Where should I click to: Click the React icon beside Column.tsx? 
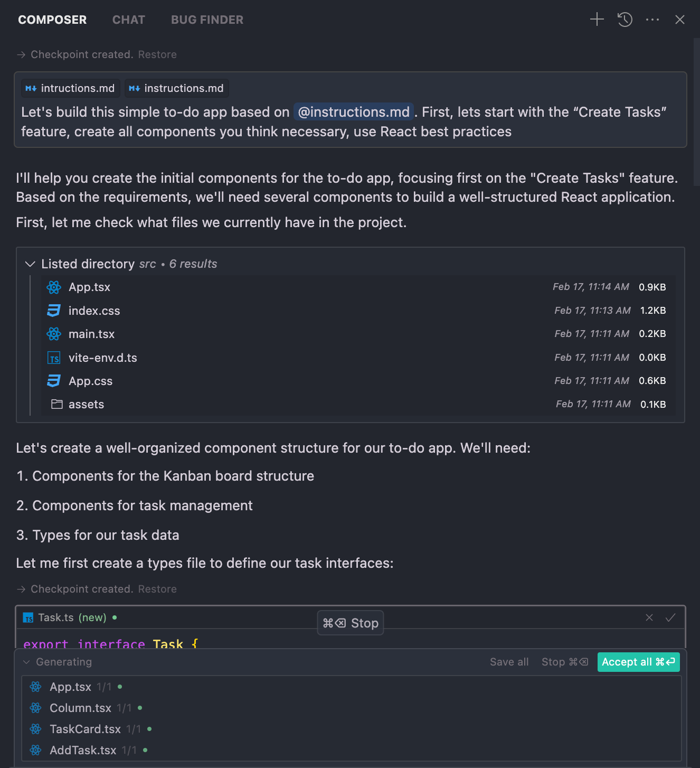pyautogui.click(x=35, y=708)
